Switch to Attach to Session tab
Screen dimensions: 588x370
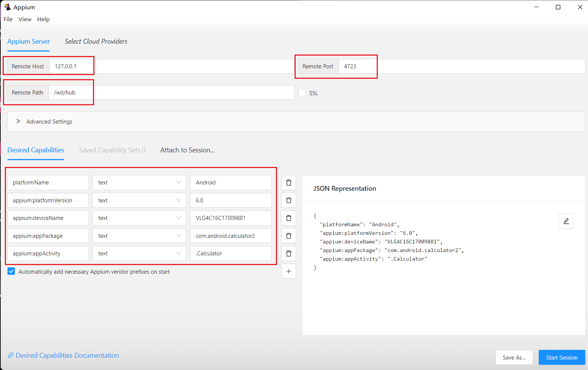tap(188, 150)
